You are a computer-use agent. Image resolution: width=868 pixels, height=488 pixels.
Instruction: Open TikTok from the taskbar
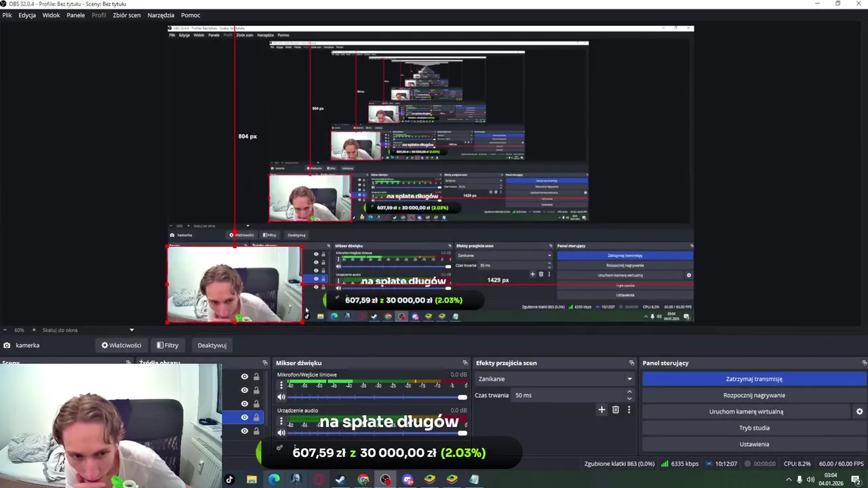click(x=229, y=479)
